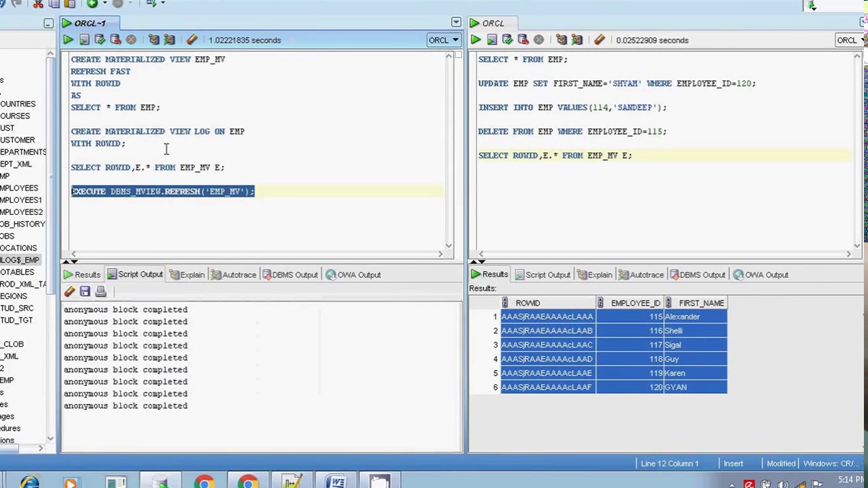Sort by the EMPLOYEE_ID column header
This screenshot has width=868, height=488.
[635, 303]
